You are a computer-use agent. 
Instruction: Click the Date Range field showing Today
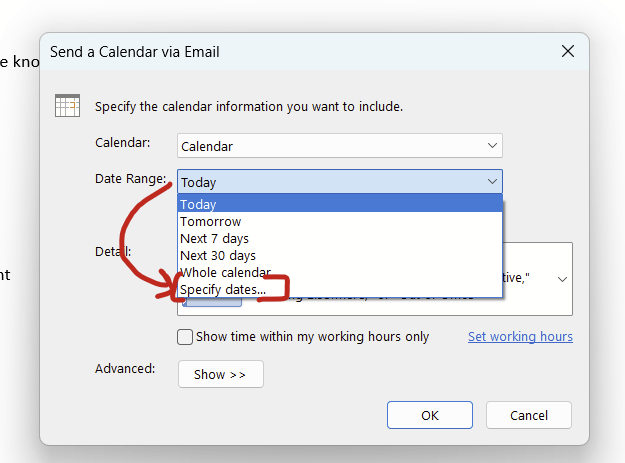[x=340, y=182]
